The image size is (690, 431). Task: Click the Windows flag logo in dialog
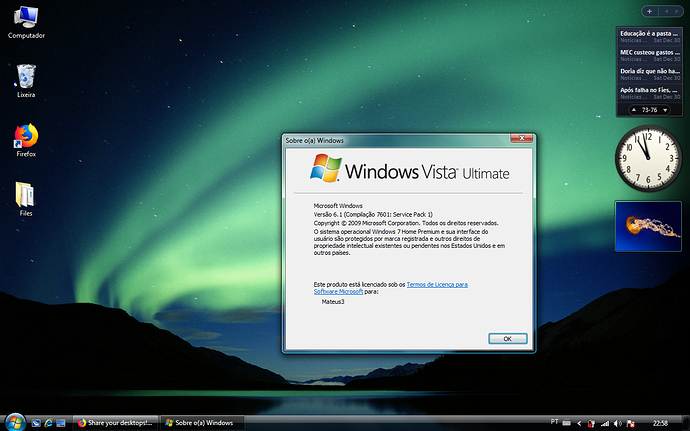click(326, 168)
